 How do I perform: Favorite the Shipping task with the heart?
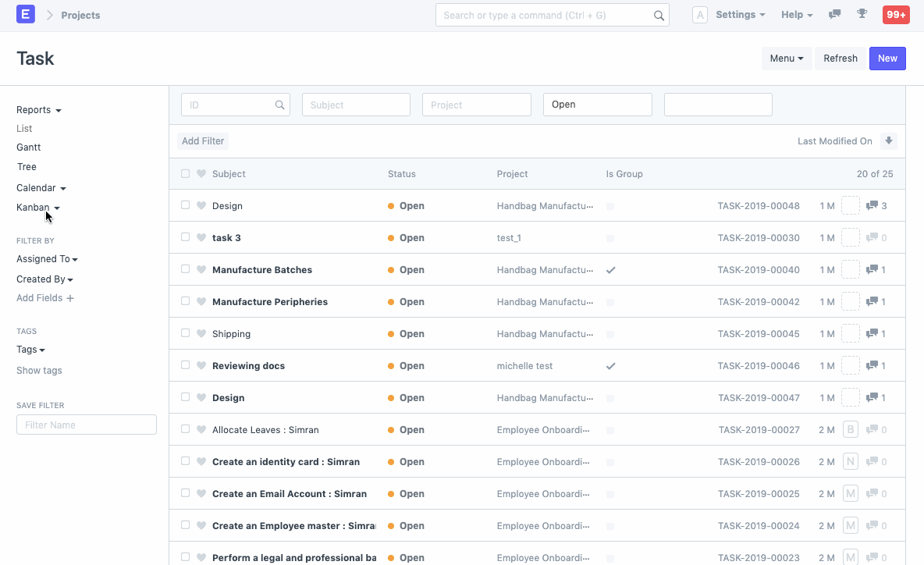coord(202,333)
